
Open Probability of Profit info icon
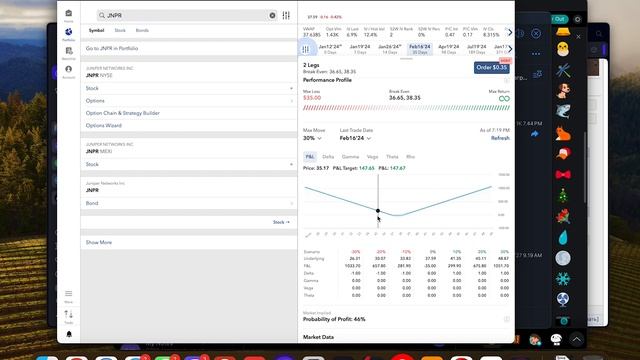pyautogui.click(x=507, y=319)
